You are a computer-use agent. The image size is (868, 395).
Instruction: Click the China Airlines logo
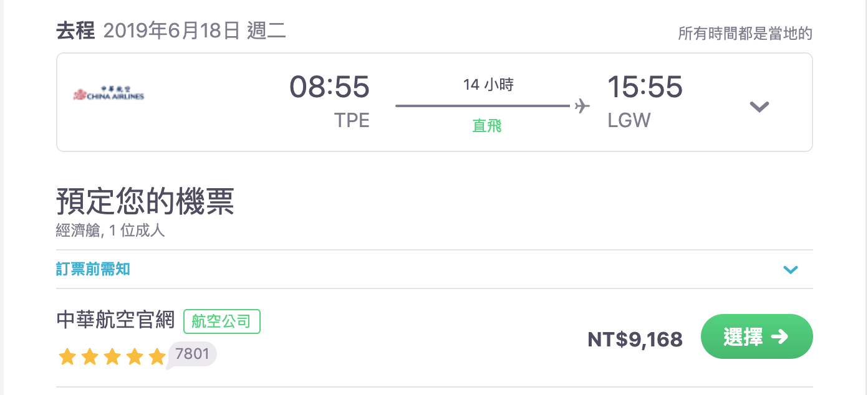(109, 95)
